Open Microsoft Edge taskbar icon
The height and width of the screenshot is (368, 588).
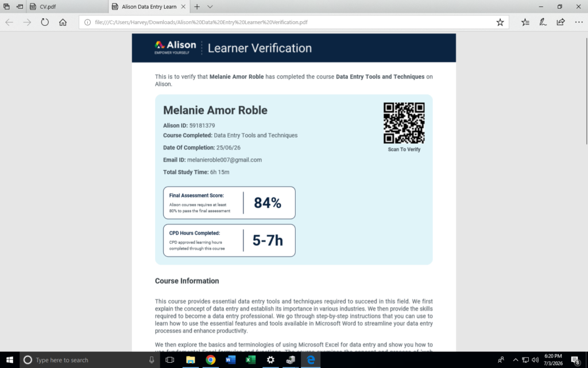tap(311, 360)
